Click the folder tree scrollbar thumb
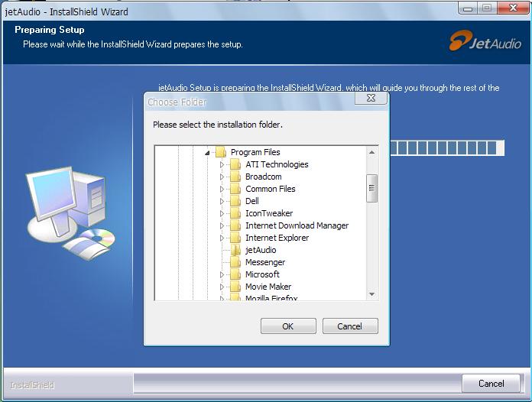532x402 pixels. (x=371, y=188)
